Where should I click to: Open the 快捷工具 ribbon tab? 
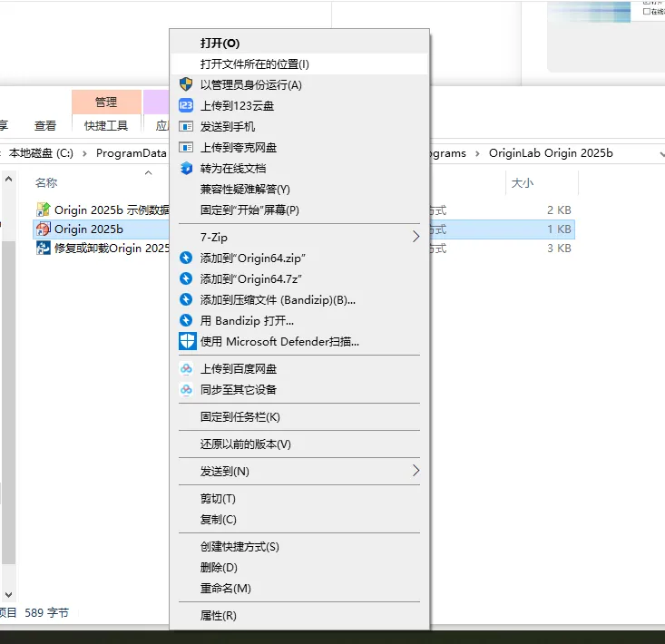point(106,125)
